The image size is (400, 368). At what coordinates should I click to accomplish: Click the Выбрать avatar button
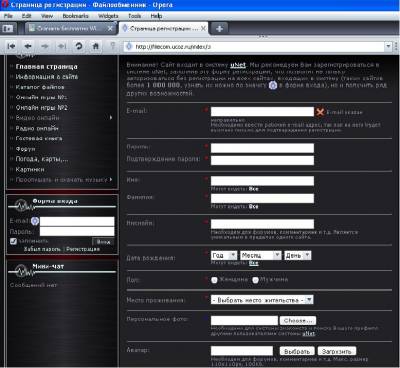click(x=297, y=351)
